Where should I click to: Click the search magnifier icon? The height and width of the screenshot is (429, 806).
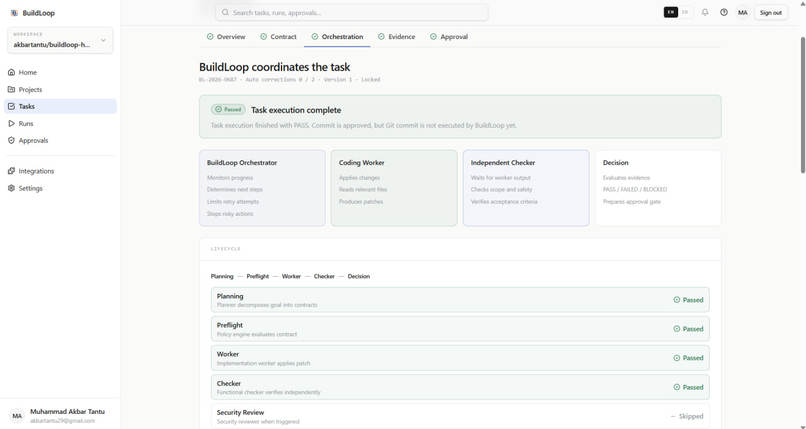(x=225, y=12)
